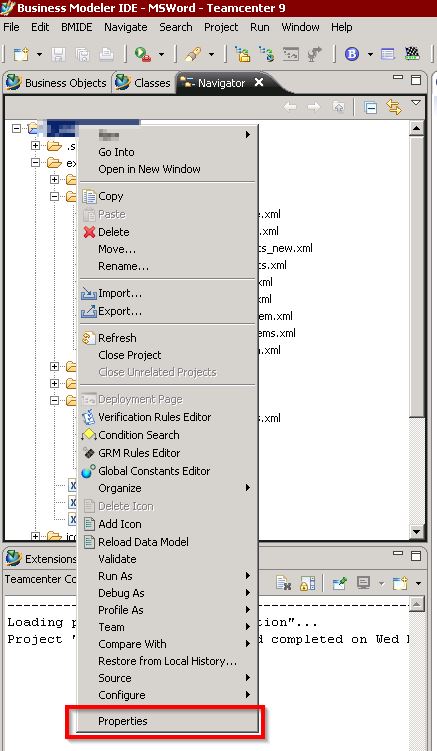Switch to the Classes tab
Image resolution: width=437 pixels, height=751 pixels.
click(x=143, y=83)
